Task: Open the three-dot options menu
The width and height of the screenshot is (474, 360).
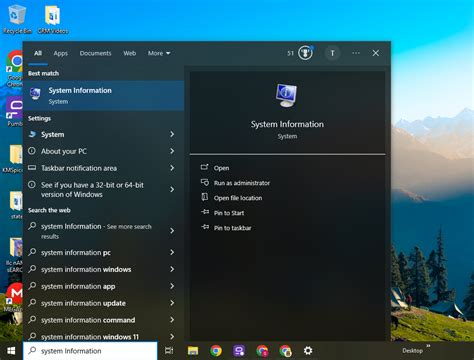Action: coord(356,53)
